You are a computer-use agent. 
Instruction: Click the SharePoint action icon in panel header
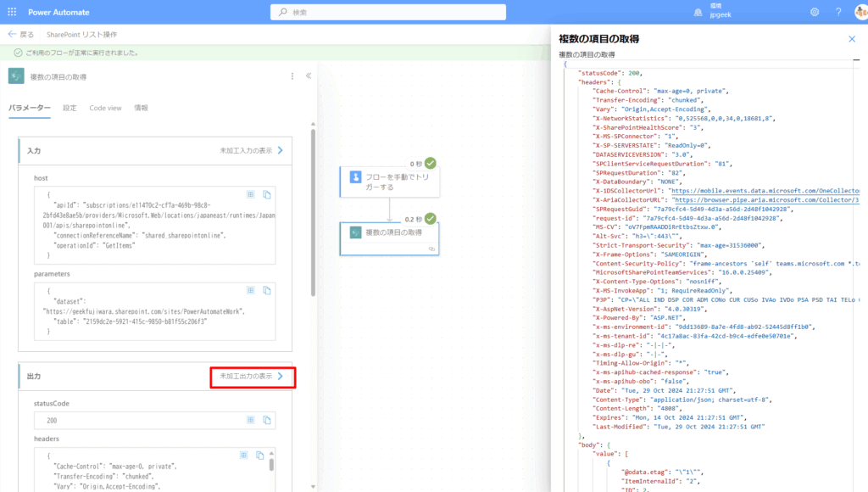[16, 76]
